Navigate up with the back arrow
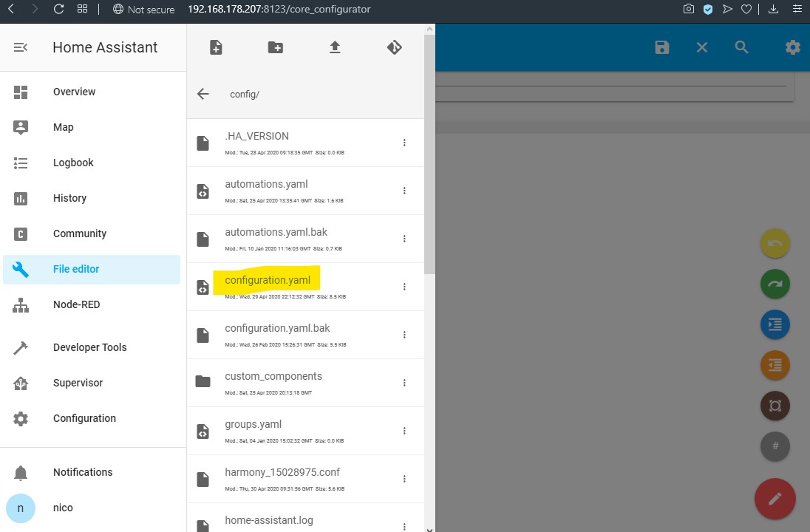 click(x=202, y=94)
